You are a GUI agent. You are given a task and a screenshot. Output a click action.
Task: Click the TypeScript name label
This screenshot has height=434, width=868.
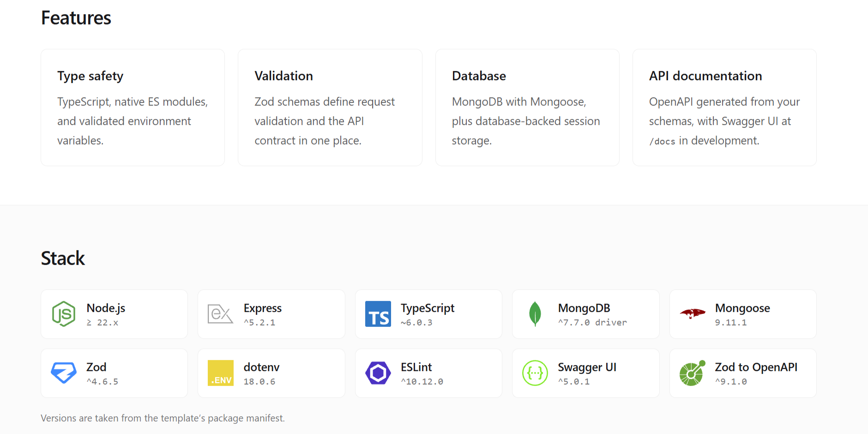428,308
